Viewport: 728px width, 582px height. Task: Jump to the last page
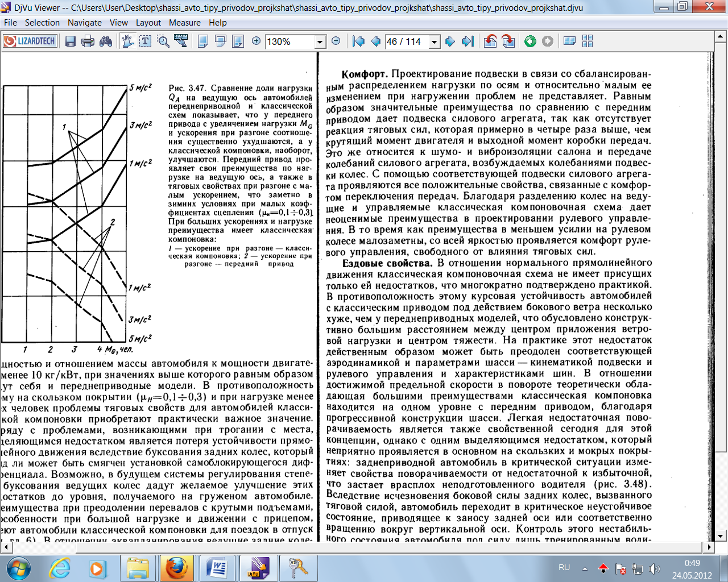[468, 41]
